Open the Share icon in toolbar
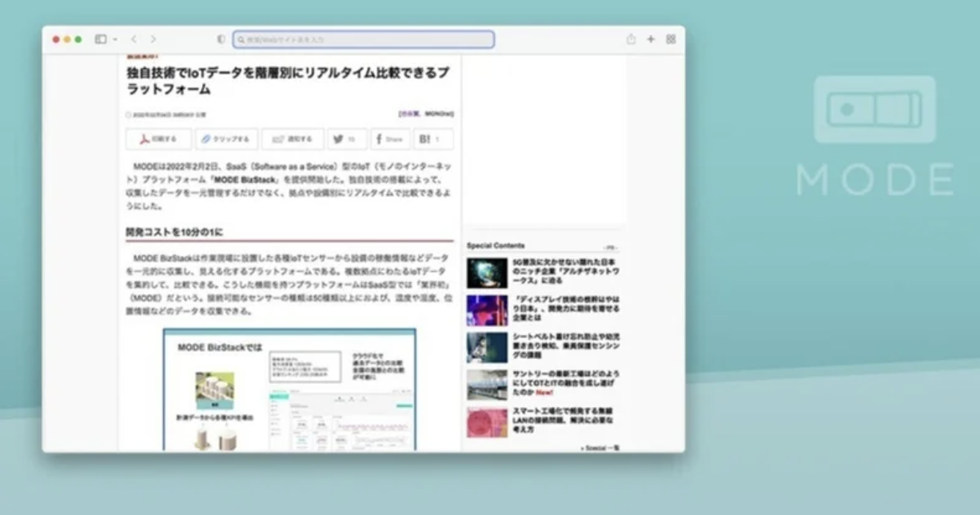 point(631,39)
